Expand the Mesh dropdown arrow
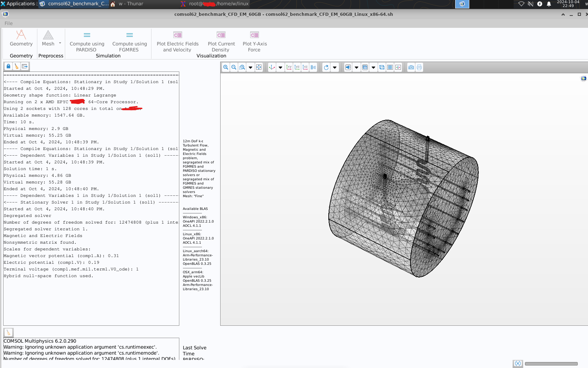This screenshot has height=368, width=588. tap(60, 43)
